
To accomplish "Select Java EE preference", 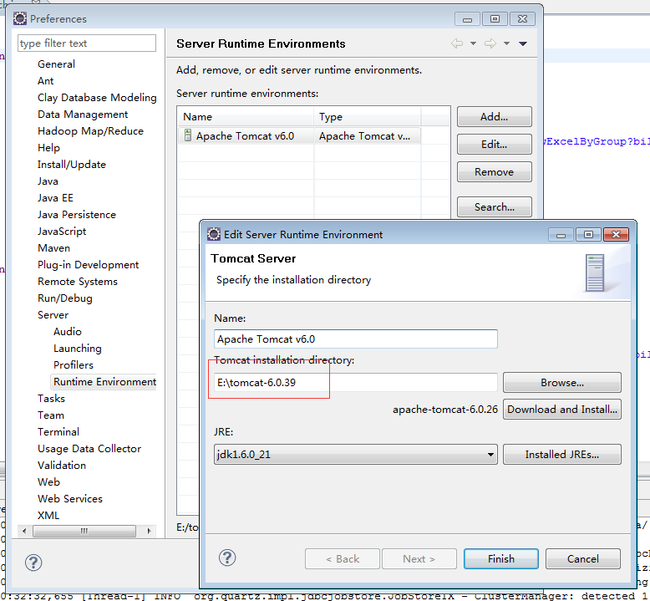I will pos(55,198).
